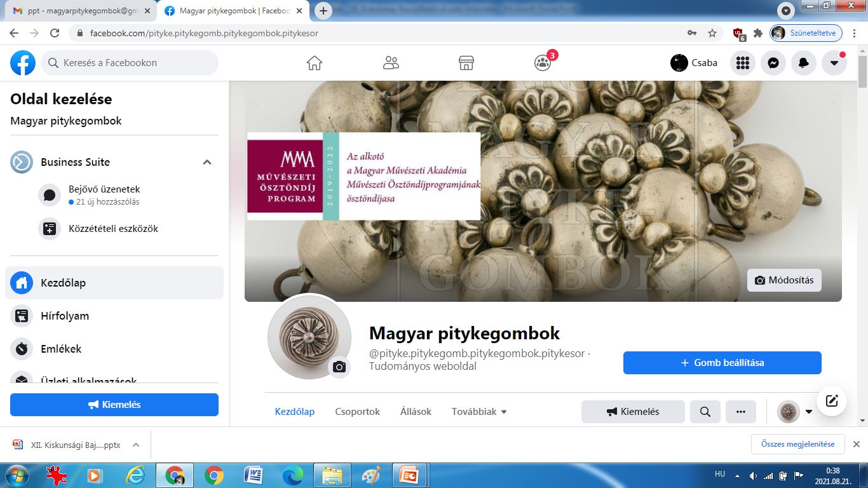Switch to the Állások page tab
The width and height of the screenshot is (868, 488).
[416, 412]
